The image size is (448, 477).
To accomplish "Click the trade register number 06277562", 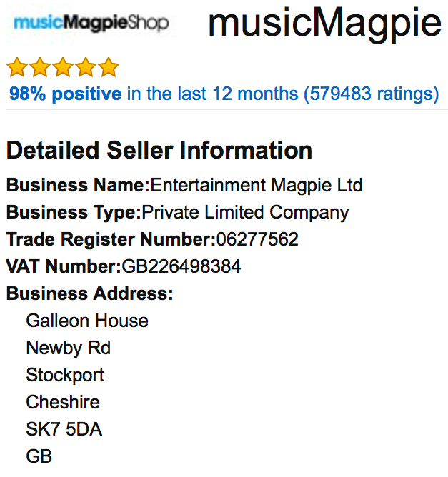I will click(257, 239).
